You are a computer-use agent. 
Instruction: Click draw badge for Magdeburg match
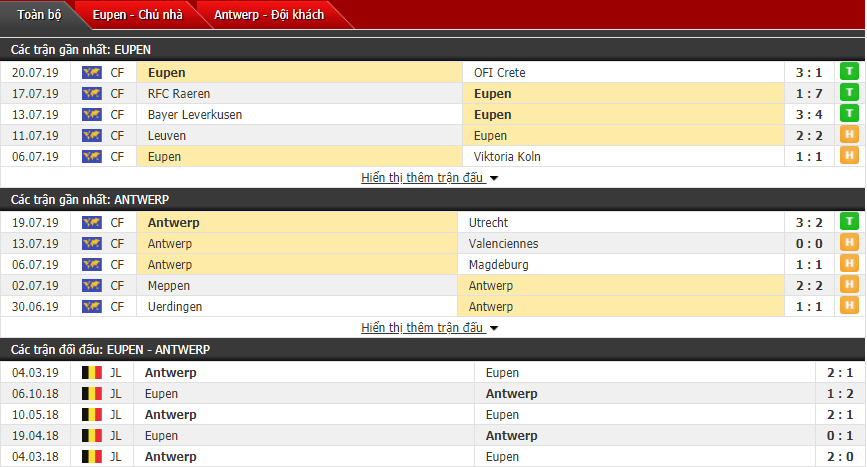tap(849, 264)
